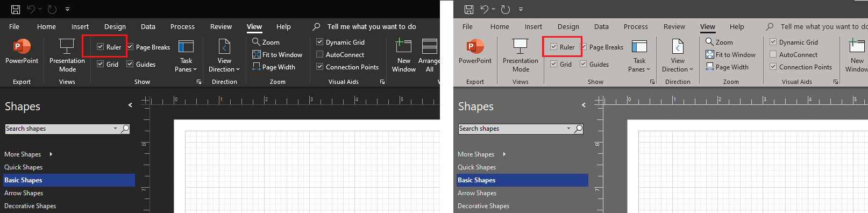Open View Direction dropdown in right gray window
The height and width of the screenshot is (213, 868).
tap(678, 55)
